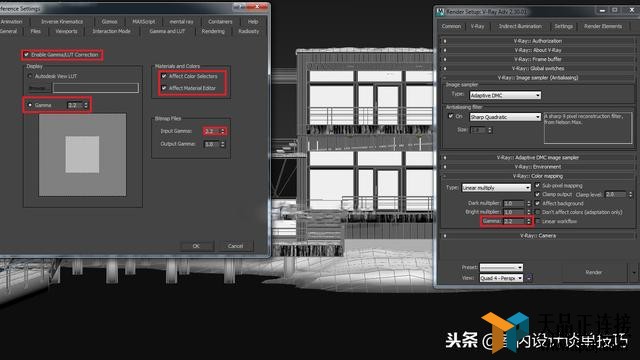Click the Dark multiplier spinner arrows
Screen dimensions: 640x360
point(529,203)
